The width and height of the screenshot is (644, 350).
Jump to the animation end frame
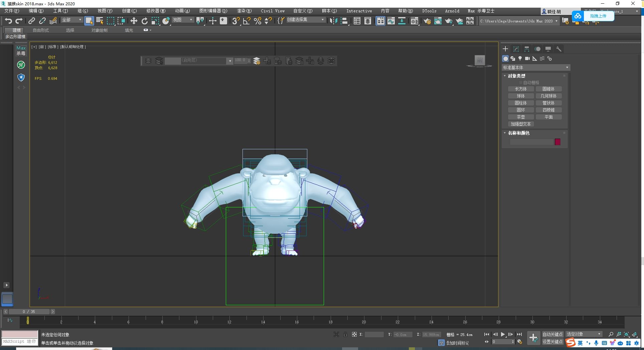[519, 334]
